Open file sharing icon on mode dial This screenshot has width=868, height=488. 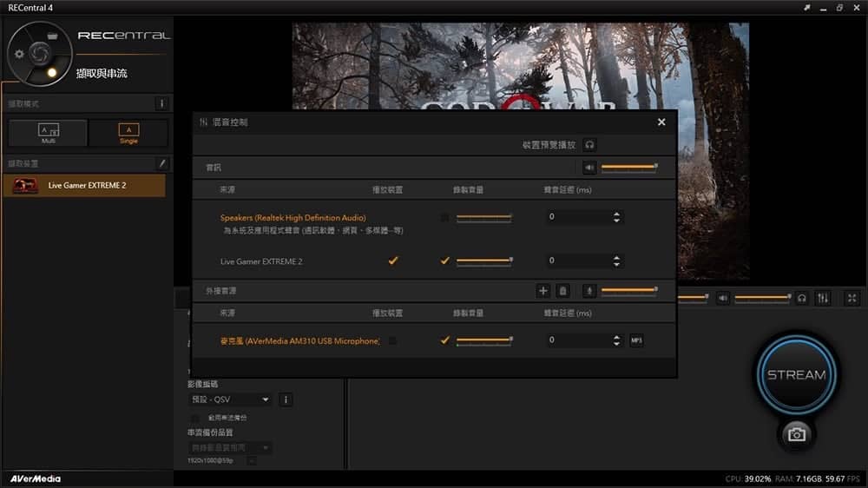(52, 36)
